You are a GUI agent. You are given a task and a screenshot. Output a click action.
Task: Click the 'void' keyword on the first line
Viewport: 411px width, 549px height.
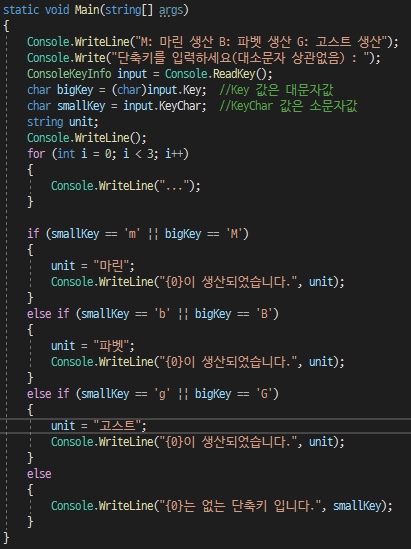click(x=57, y=9)
